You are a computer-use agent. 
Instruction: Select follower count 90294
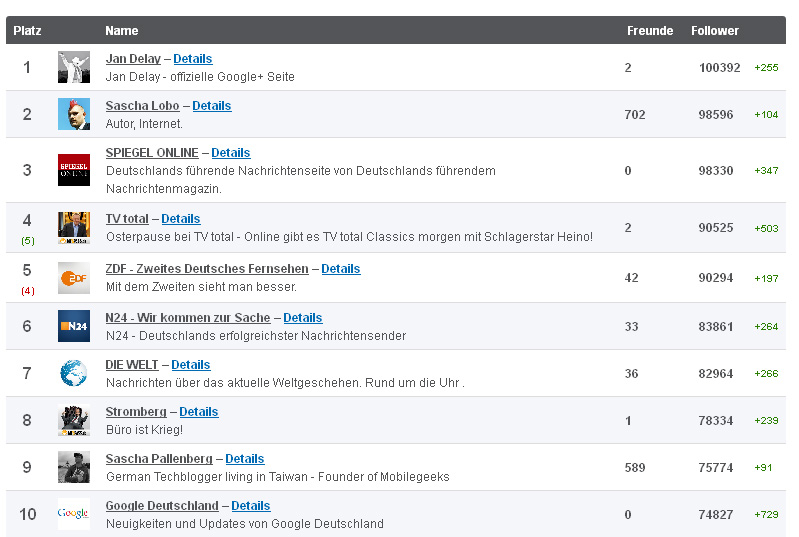click(x=716, y=278)
